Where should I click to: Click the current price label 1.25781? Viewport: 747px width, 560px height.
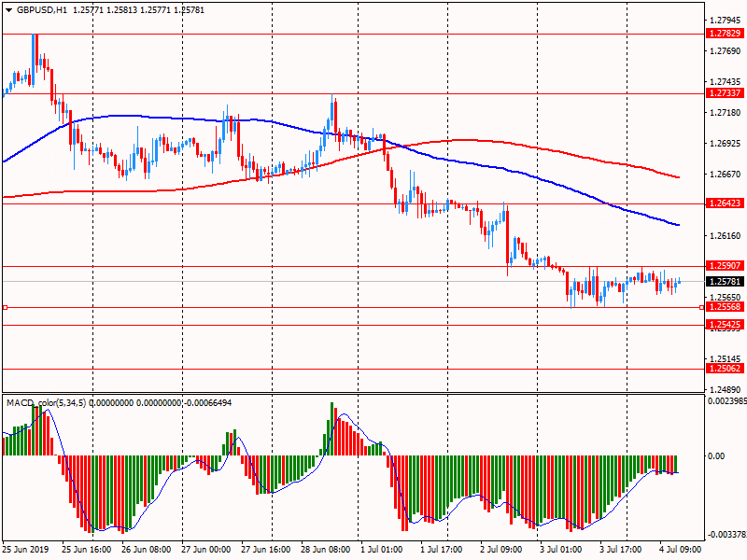725,282
